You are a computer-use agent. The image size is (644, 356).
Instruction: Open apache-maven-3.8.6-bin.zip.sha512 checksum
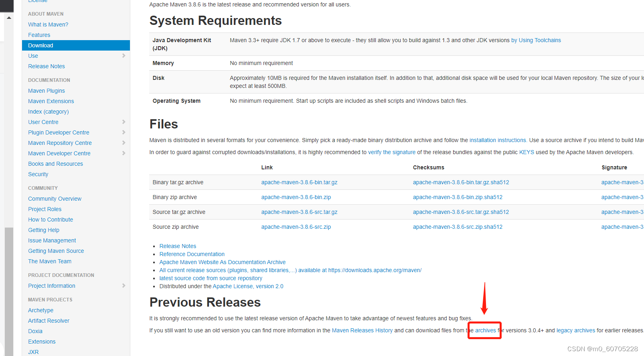click(x=458, y=197)
